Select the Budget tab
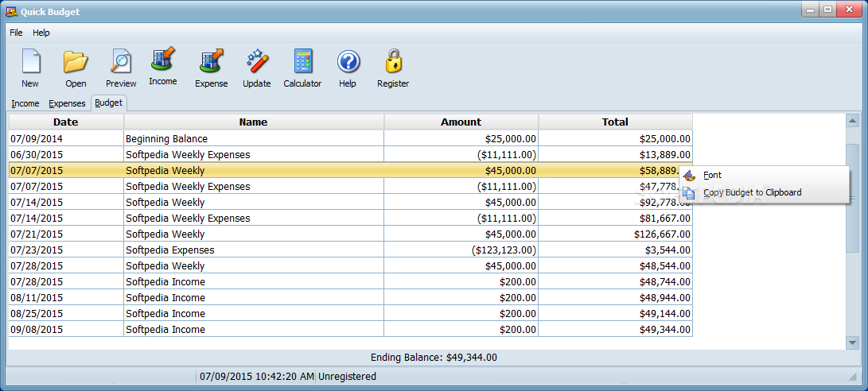 [108, 103]
